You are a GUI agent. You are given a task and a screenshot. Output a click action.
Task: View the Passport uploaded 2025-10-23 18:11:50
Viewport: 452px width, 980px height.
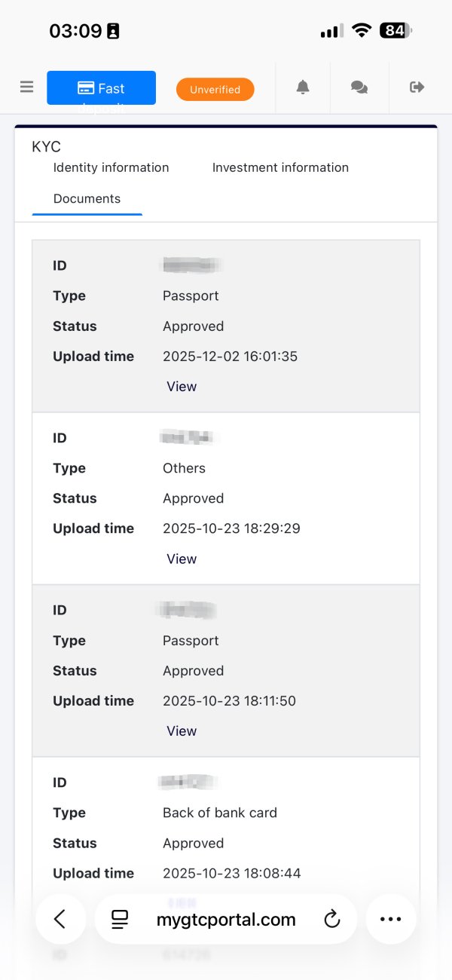tap(182, 731)
